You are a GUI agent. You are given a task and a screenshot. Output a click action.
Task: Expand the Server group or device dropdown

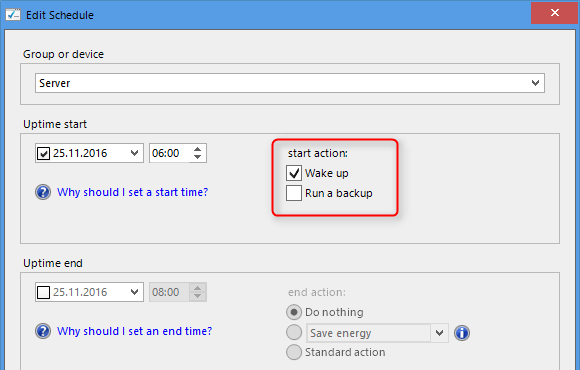(535, 83)
